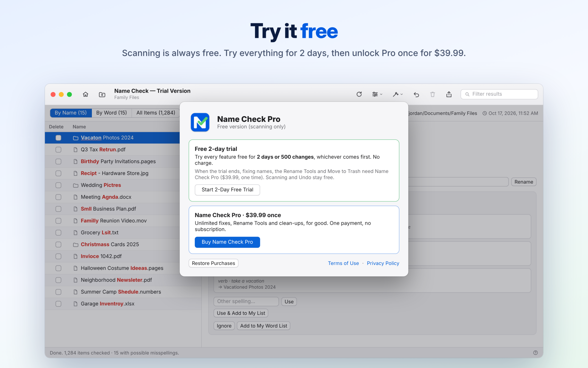
Task: Click the Share export icon
Action: click(x=449, y=94)
